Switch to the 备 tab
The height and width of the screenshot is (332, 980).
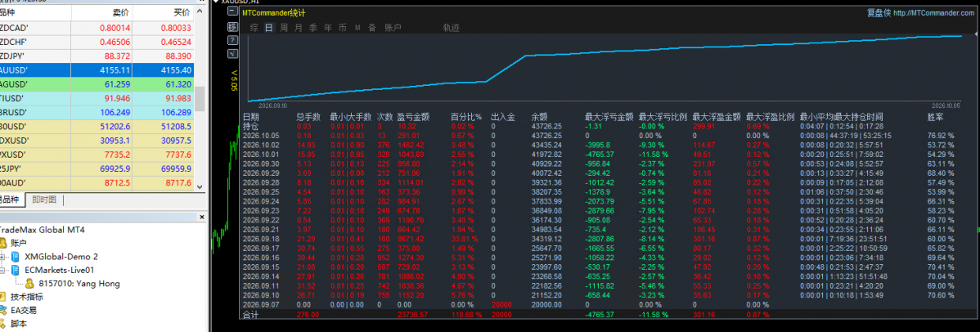(372, 28)
